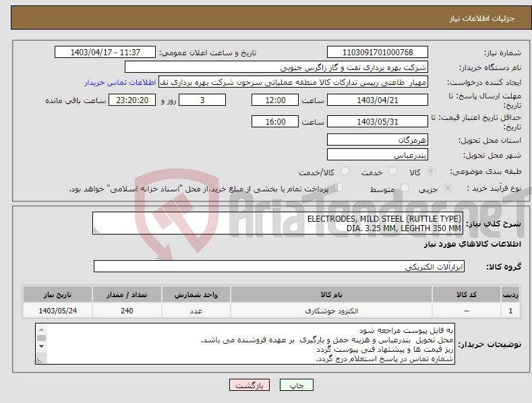Viewport: 532px width, 403px height.
Task: Select the کالا radio button
Action: point(431,171)
